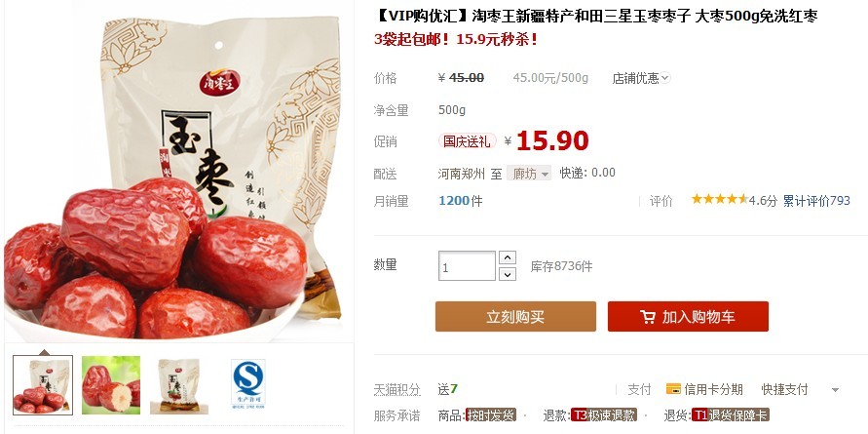Open the 廊坊 delivery destination dropdown
The width and height of the screenshot is (868, 434).
coord(529,174)
